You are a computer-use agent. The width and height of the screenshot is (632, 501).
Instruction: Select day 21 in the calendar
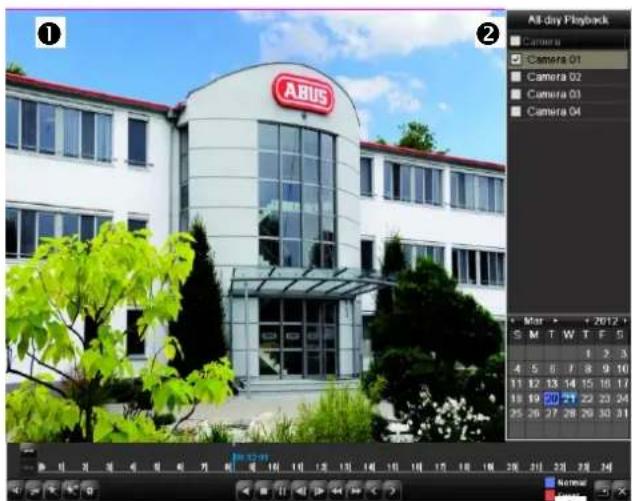pyautogui.click(x=569, y=397)
